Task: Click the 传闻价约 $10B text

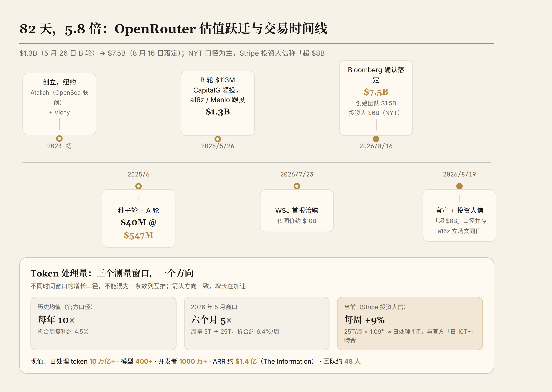Action: point(297,221)
